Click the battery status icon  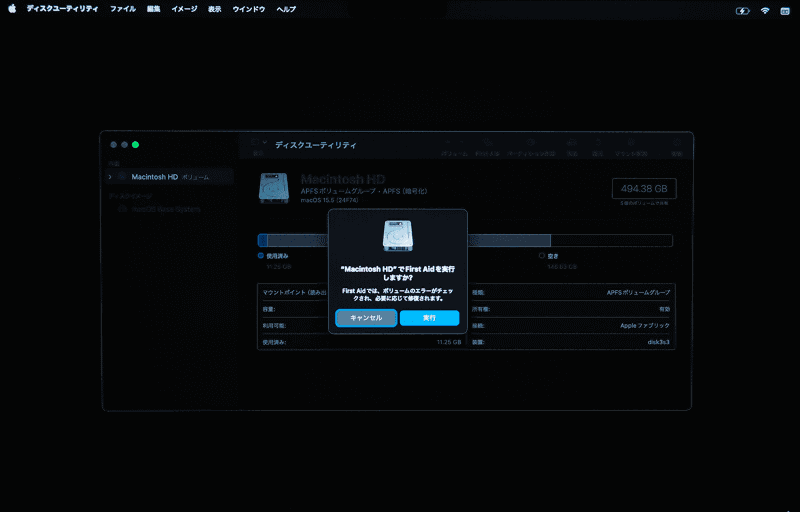(x=742, y=11)
